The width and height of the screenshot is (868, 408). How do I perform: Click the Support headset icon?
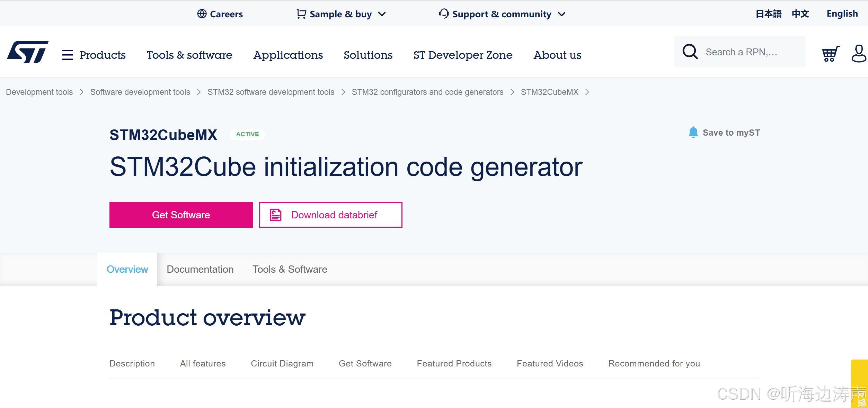pos(444,13)
